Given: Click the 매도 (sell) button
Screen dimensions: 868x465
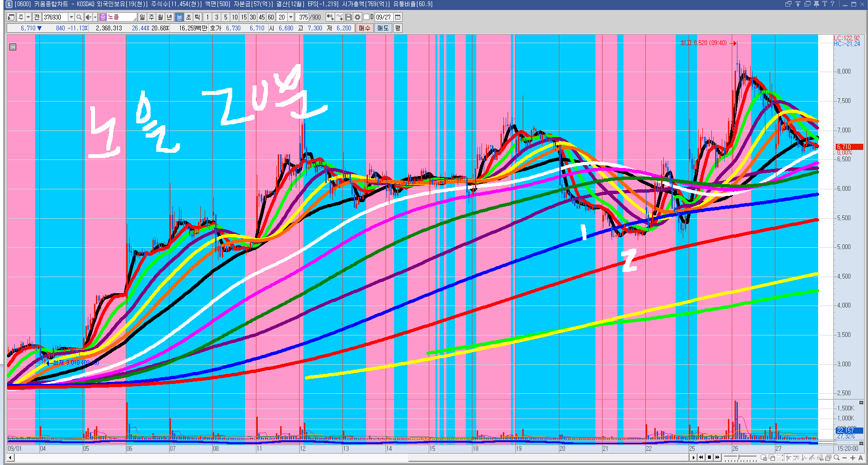Looking at the screenshot, I should click(383, 28).
